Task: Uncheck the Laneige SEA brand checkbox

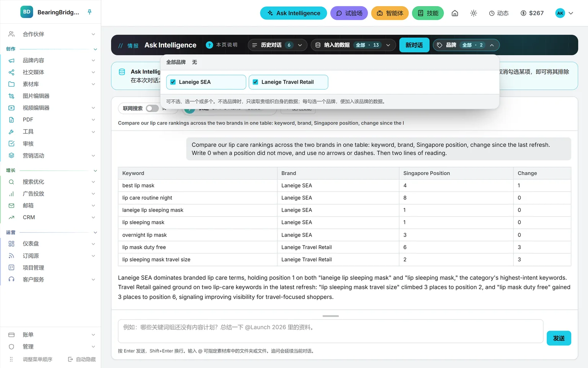Action: point(173,82)
